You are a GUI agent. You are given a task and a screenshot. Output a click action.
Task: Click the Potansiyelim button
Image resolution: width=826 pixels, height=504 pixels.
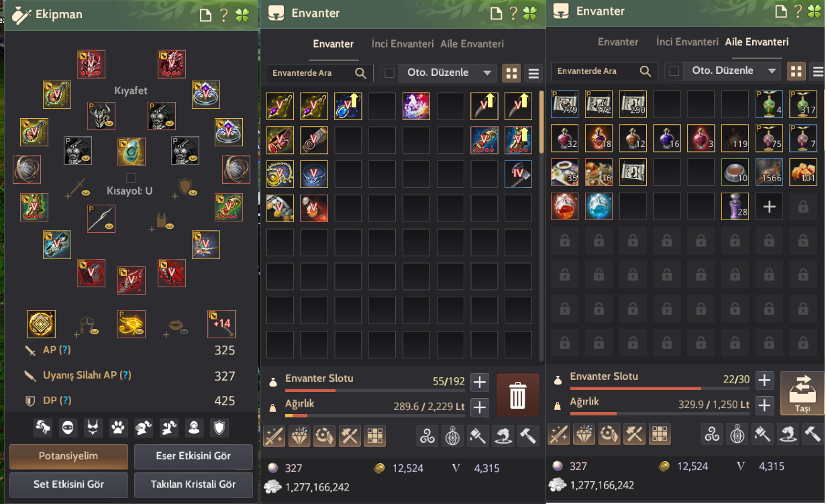(68, 456)
